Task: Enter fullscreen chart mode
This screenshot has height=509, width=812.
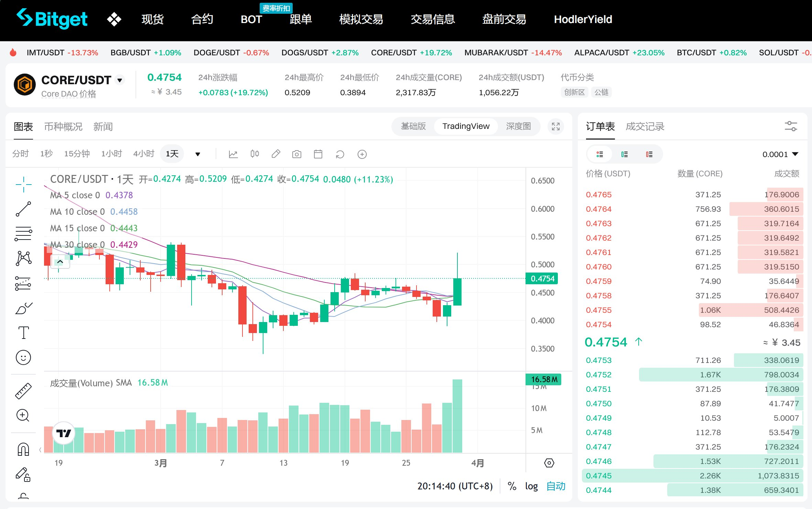Action: pos(555,126)
